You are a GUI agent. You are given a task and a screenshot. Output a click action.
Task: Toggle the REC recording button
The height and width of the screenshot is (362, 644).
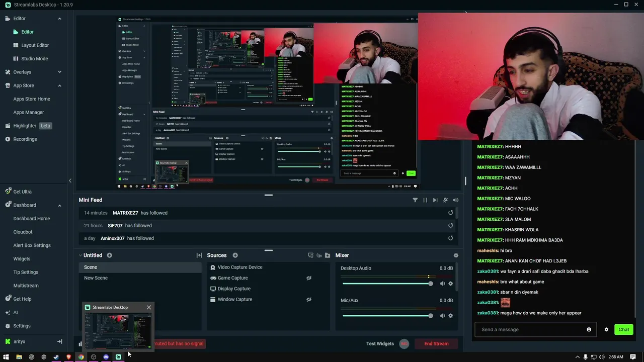tap(404, 343)
